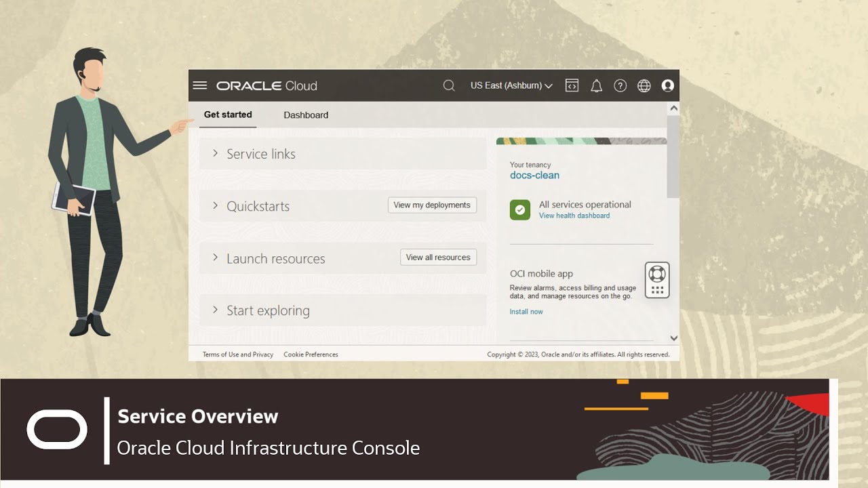This screenshot has width=868, height=488.
Task: Click the OCI mobile app heading
Action: [x=541, y=274]
